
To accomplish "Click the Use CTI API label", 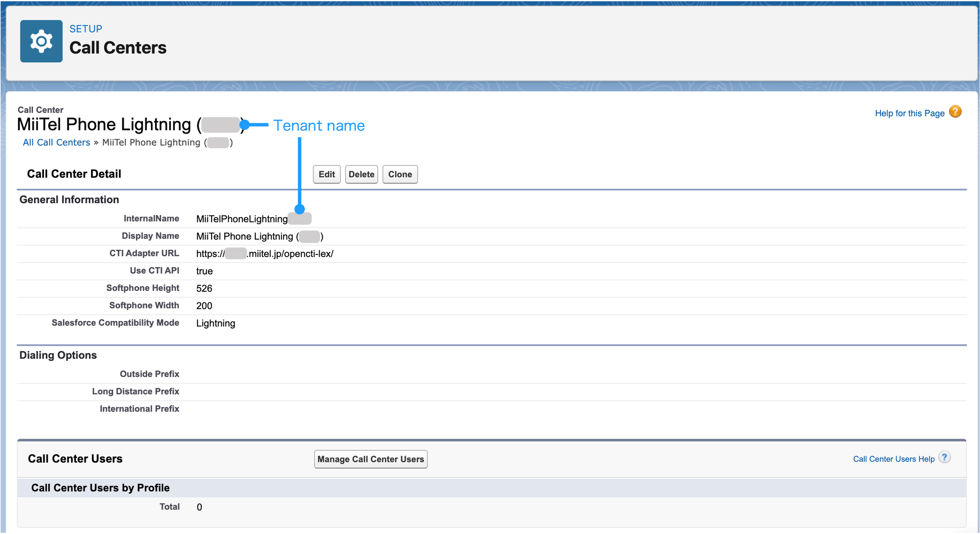I will (154, 271).
